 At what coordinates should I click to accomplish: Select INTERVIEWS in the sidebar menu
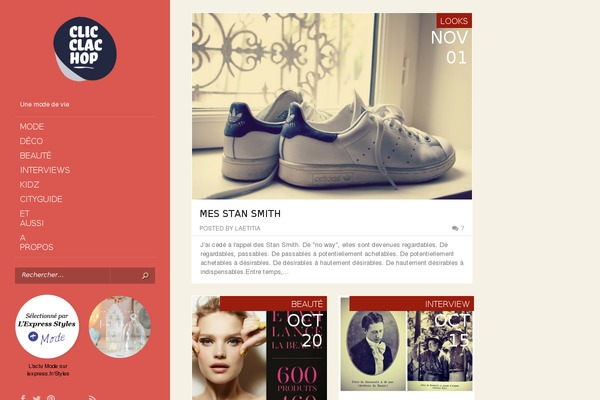(x=45, y=170)
